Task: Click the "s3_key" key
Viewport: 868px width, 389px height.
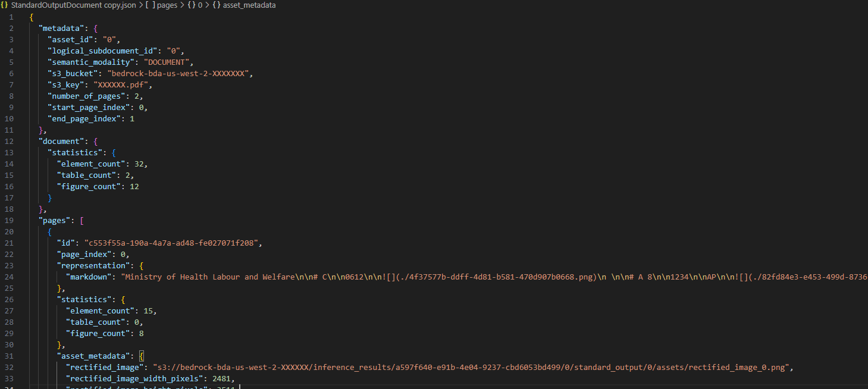Action: click(65, 84)
